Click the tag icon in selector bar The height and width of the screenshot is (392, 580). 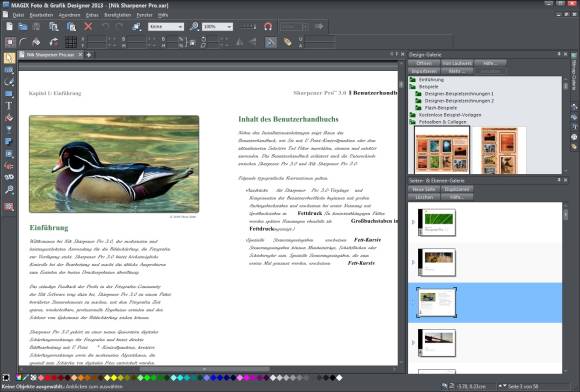pyautogui.click(x=287, y=42)
